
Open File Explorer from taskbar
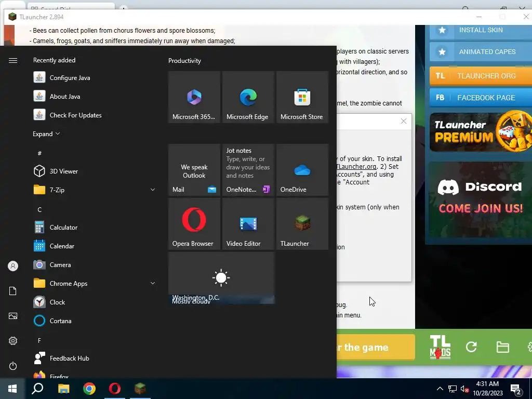coord(63,389)
